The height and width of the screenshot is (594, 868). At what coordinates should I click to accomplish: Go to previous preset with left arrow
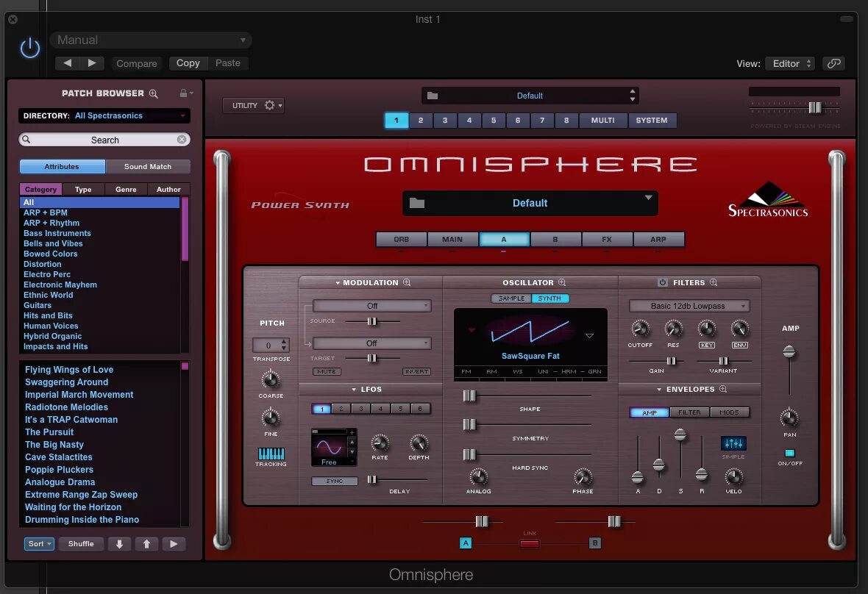(x=68, y=63)
